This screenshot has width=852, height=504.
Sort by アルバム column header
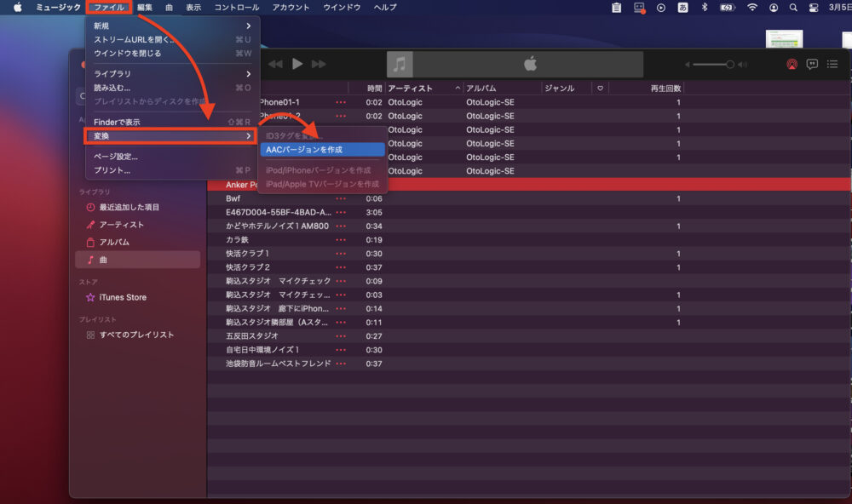click(x=502, y=88)
